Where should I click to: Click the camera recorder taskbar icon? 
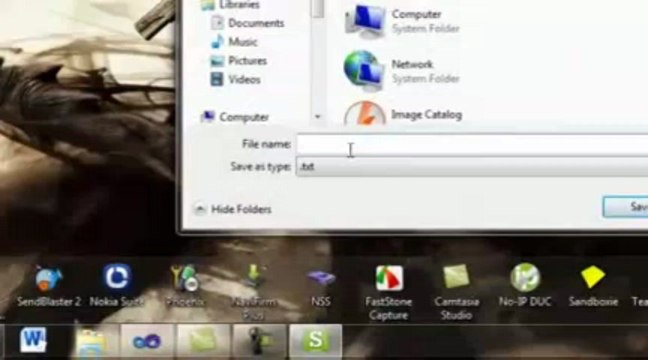(x=260, y=341)
